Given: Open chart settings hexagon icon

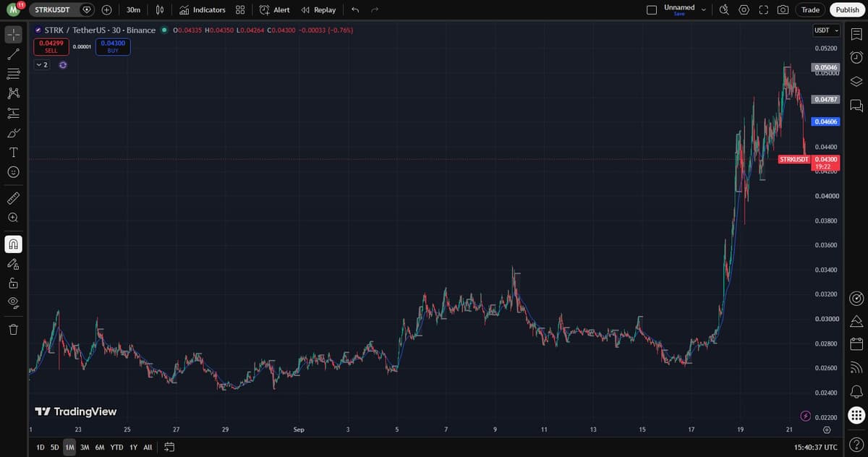Looking at the screenshot, I should pos(744,10).
